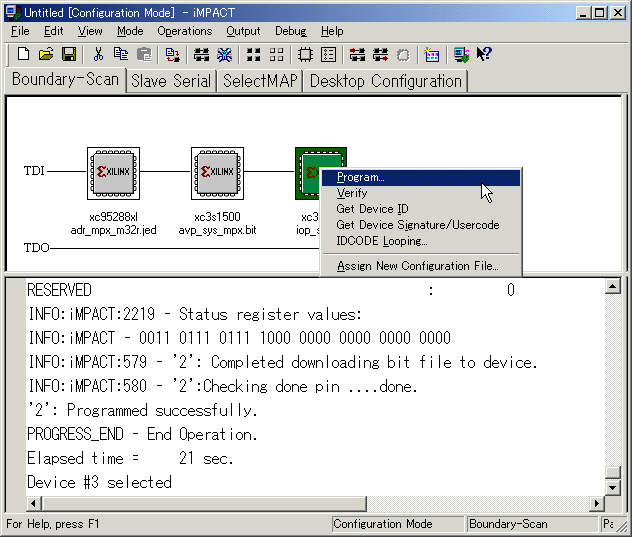Image resolution: width=632 pixels, height=537 pixels.
Task: Click the horizontal scrollbar thumb in log
Action: 204,503
